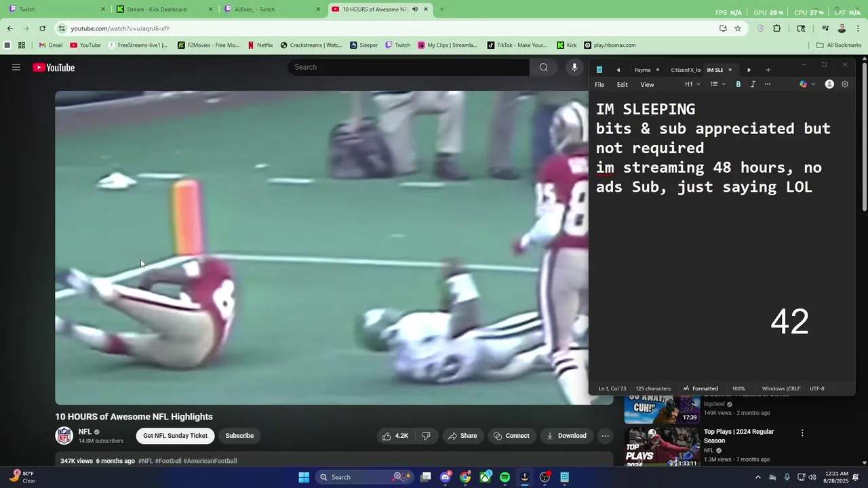
Task: Click Get NFL Sunday Ticket button
Action: pyautogui.click(x=175, y=436)
